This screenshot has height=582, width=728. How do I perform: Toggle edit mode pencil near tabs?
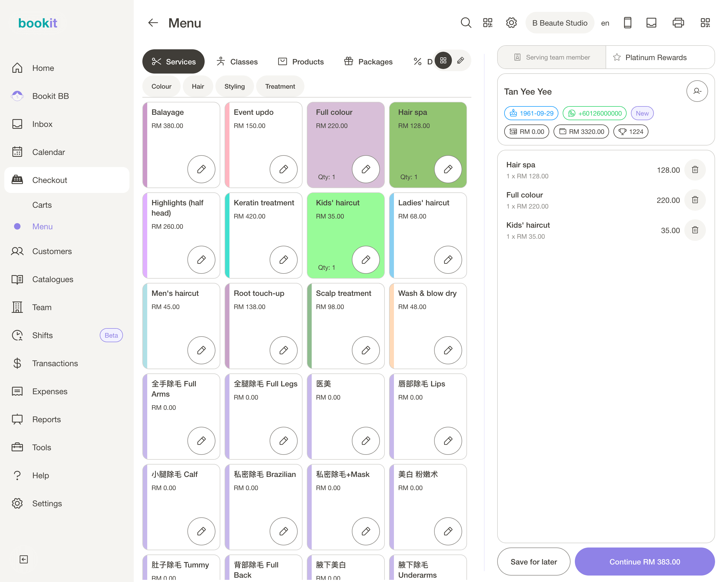pyautogui.click(x=461, y=61)
